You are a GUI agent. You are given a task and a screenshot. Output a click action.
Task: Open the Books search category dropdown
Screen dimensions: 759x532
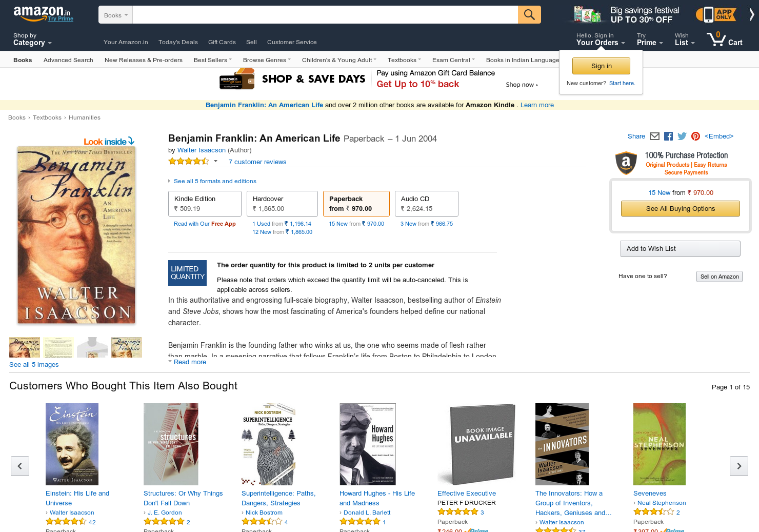(x=116, y=15)
